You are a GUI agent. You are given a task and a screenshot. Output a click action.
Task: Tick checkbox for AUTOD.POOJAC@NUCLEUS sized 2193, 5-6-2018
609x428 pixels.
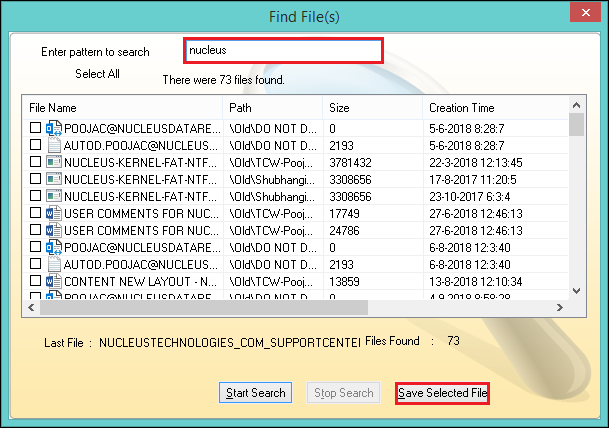35,144
